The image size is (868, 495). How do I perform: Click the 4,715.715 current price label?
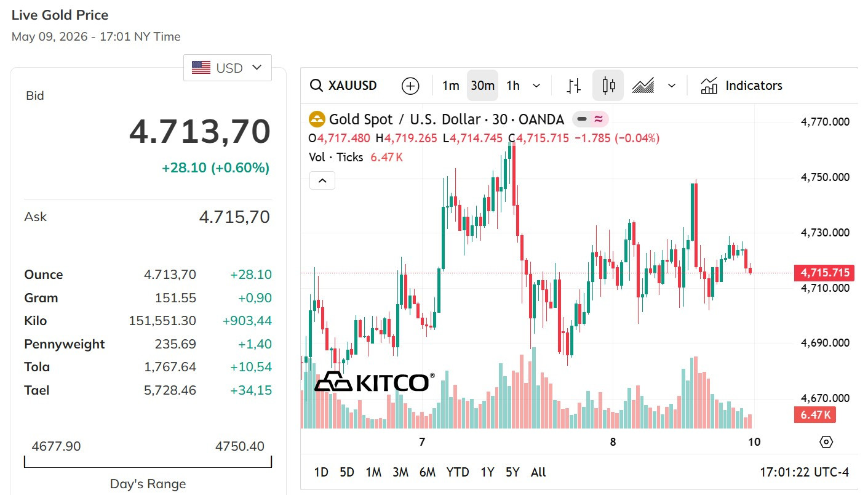pyautogui.click(x=824, y=273)
